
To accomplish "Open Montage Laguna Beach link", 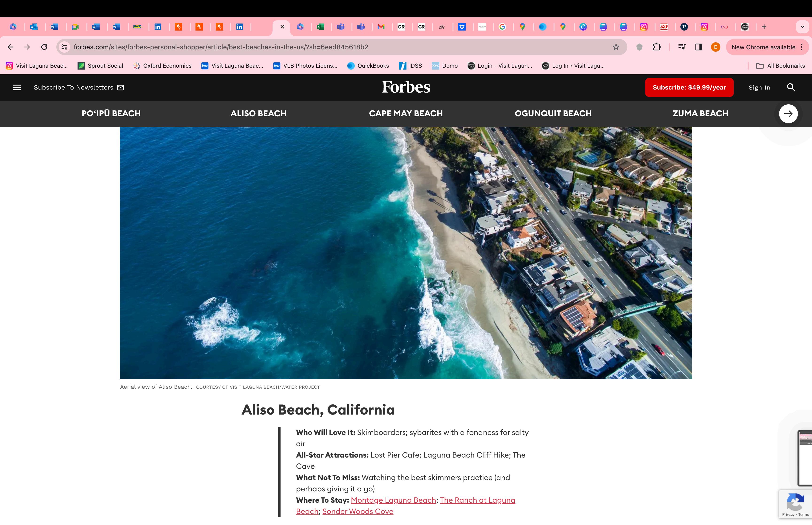I will [393, 500].
